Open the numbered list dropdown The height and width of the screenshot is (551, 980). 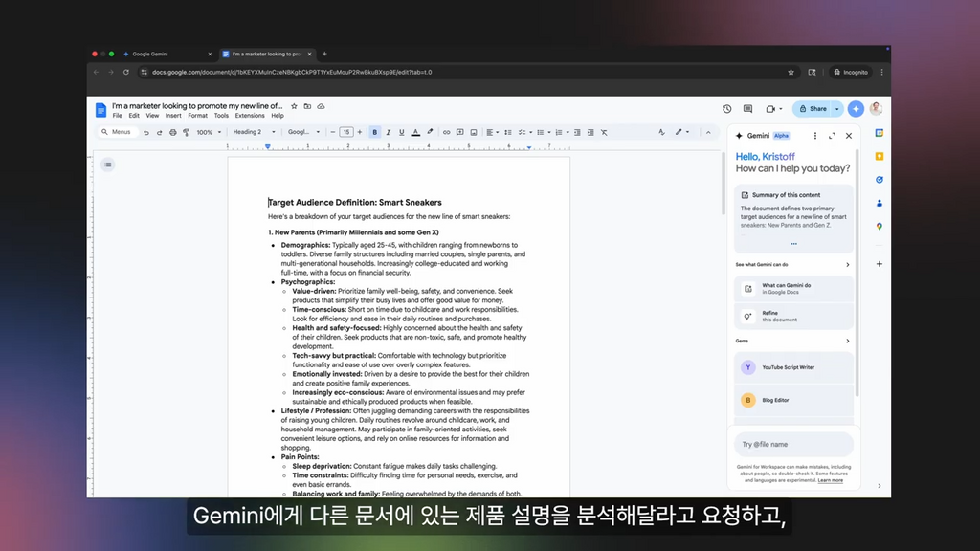(562, 132)
